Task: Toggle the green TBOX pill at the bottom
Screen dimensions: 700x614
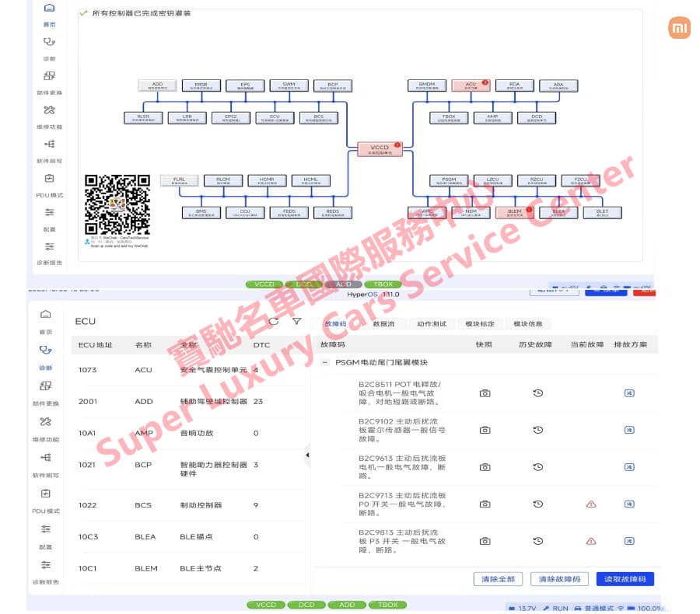Action: pos(387,605)
